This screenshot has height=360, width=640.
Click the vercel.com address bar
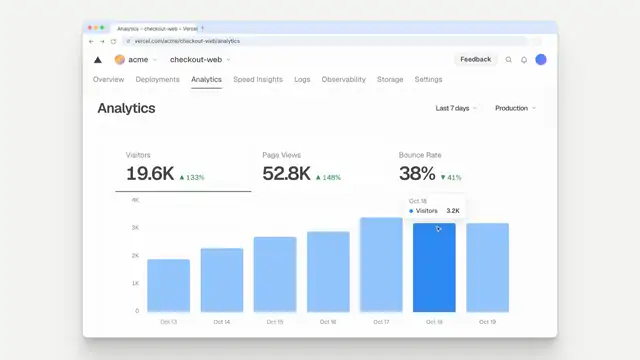(324, 41)
